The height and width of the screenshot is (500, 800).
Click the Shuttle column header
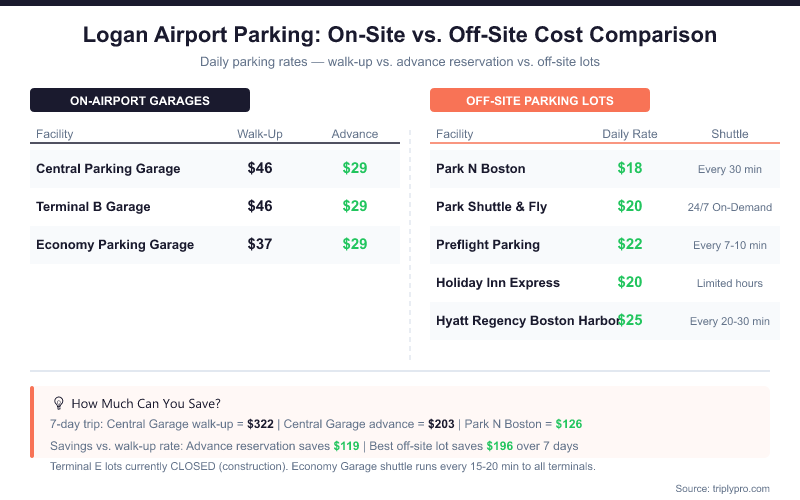pos(730,134)
